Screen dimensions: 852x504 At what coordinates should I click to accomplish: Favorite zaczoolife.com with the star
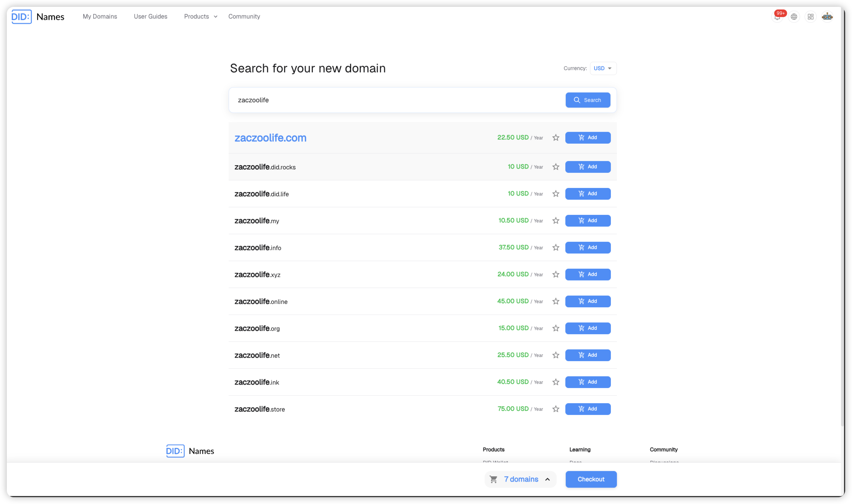pos(556,138)
